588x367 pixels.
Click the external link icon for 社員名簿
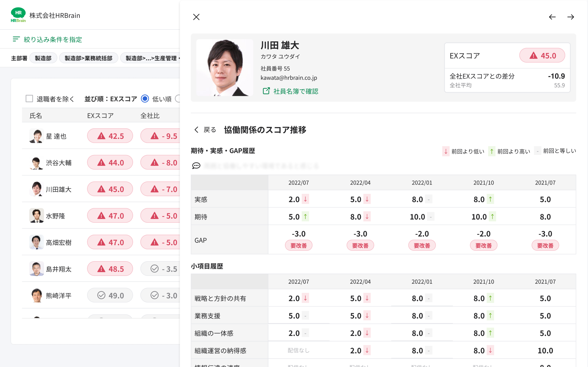[266, 91]
